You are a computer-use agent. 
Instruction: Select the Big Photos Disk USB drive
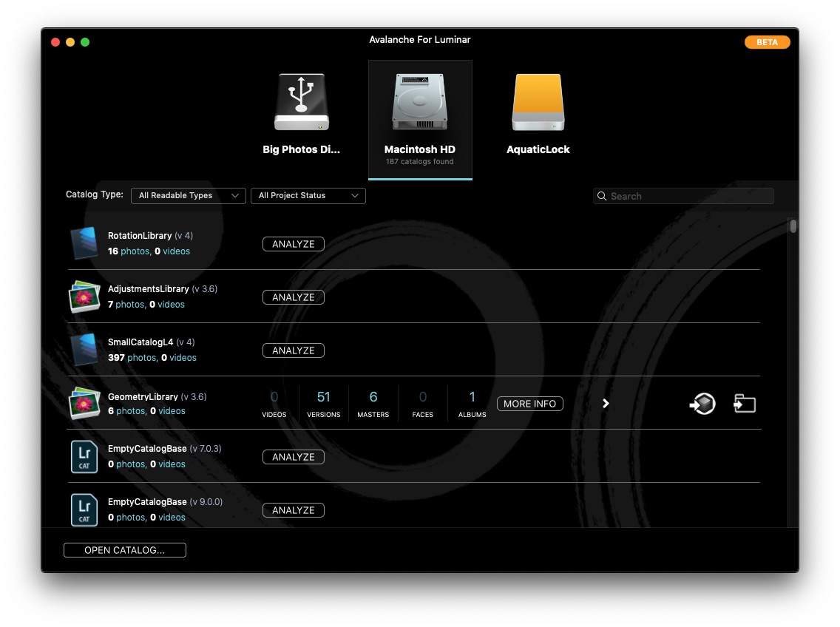[301, 114]
